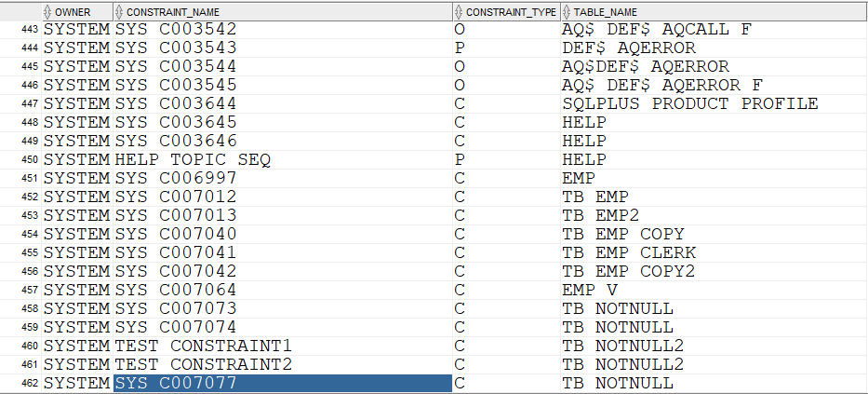
Task: Select constraint SYS C007073 cell
Action: [283, 308]
